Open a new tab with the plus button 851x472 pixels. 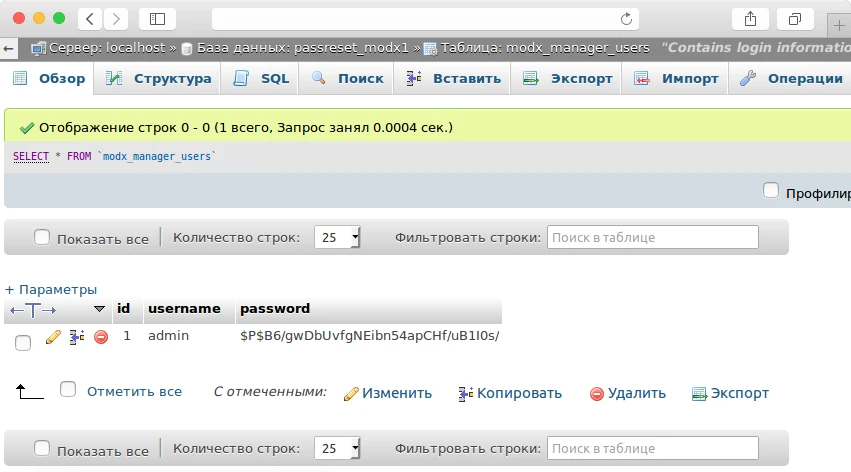(x=839, y=25)
